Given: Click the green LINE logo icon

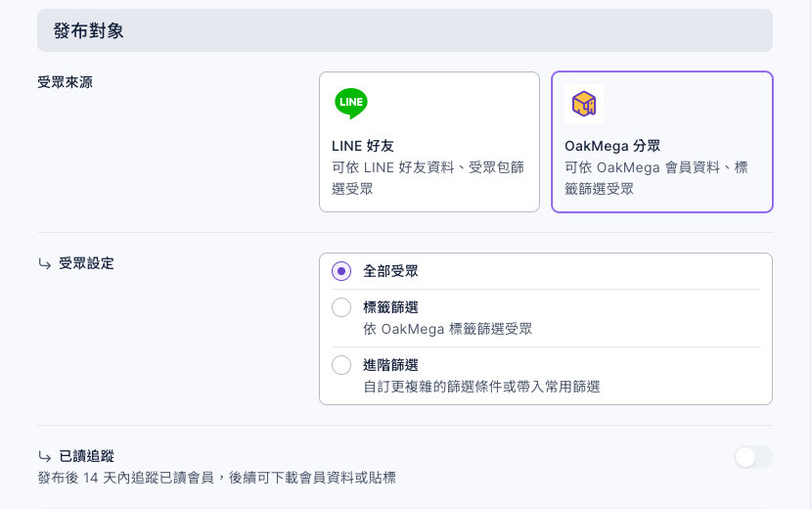Looking at the screenshot, I should pyautogui.click(x=351, y=103).
